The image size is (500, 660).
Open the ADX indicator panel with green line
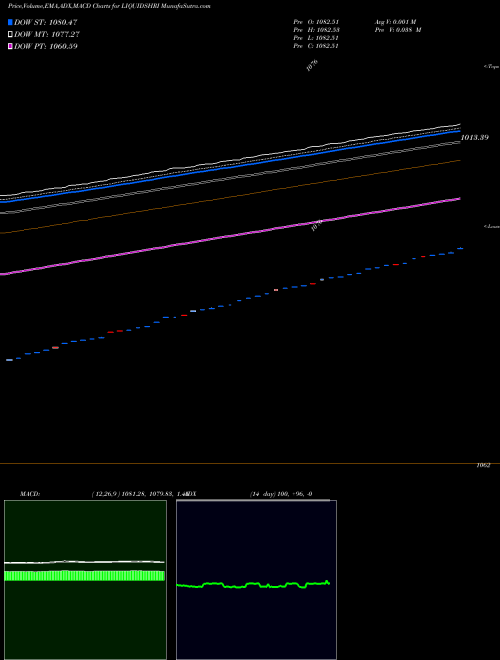tap(256, 580)
